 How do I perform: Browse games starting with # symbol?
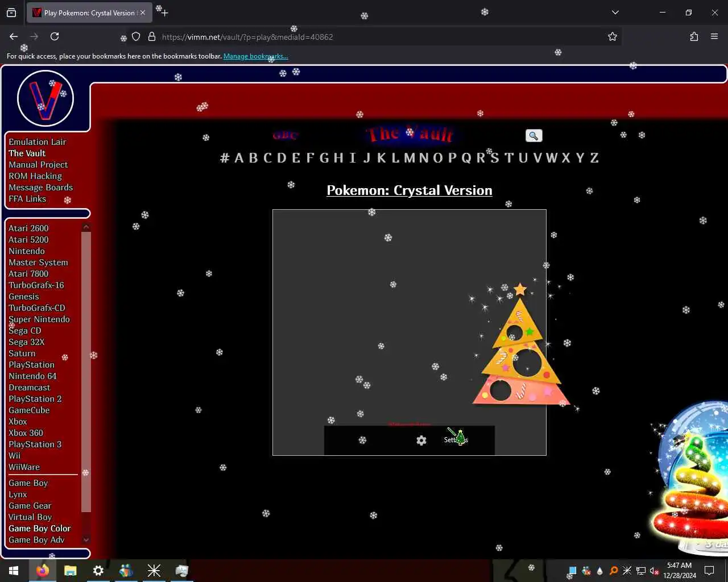pos(225,158)
